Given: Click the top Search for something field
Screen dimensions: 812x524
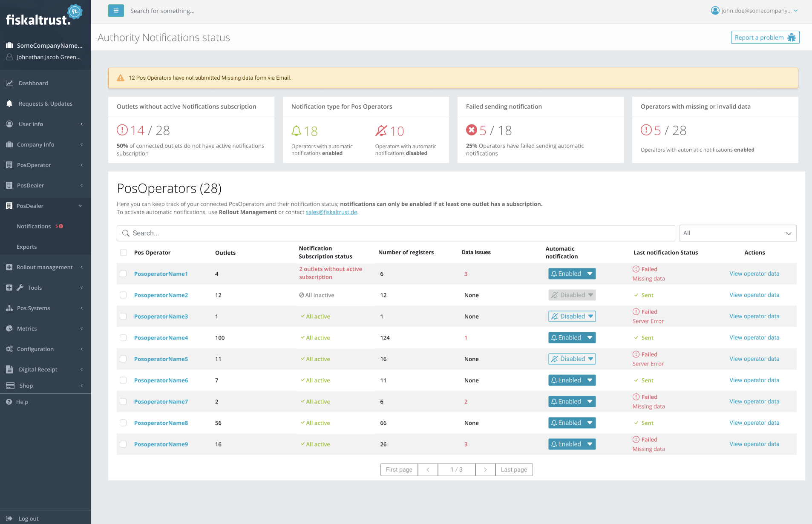Looking at the screenshot, I should coord(162,11).
